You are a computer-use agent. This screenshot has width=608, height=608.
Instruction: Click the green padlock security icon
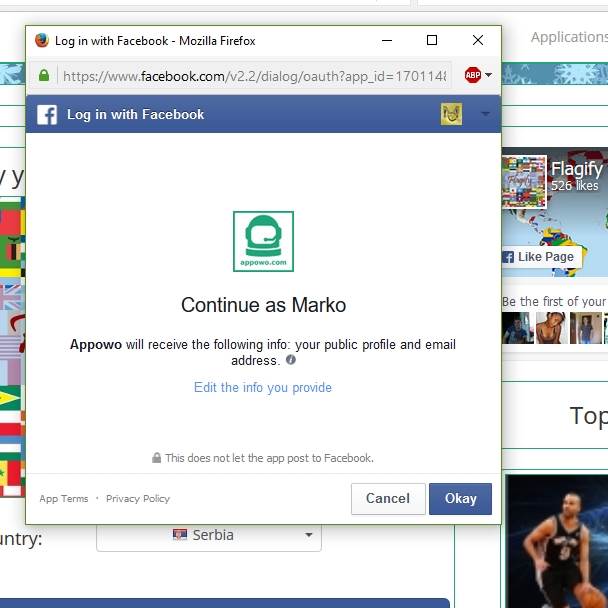tap(44, 76)
